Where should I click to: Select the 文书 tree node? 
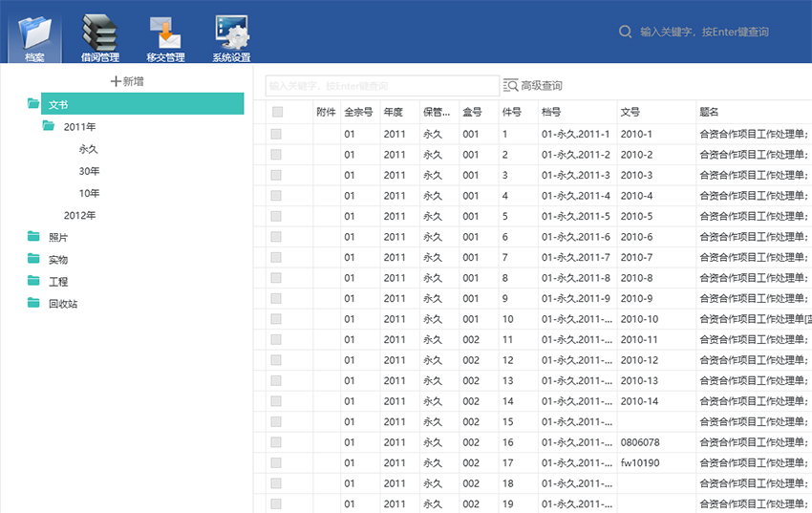tap(142, 104)
